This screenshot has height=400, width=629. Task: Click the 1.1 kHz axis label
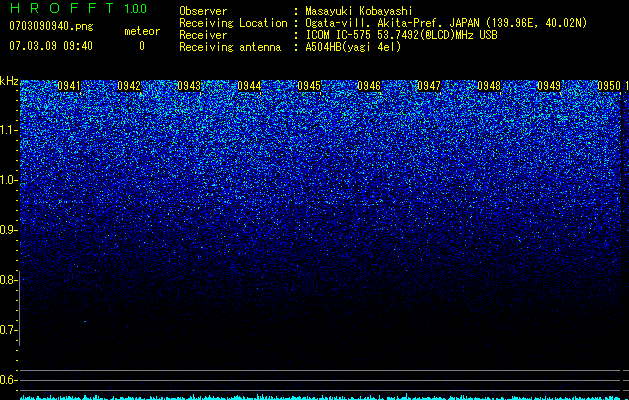pyautogui.click(x=9, y=130)
